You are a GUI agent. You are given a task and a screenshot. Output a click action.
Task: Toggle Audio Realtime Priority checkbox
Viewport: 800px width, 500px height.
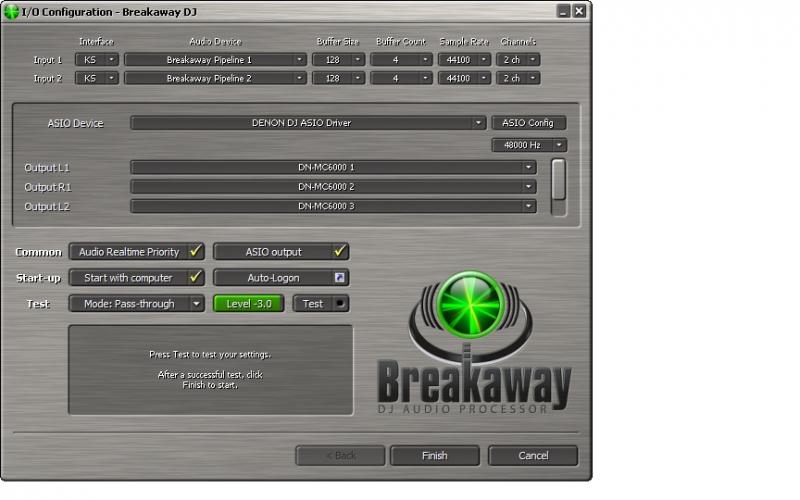(197, 252)
